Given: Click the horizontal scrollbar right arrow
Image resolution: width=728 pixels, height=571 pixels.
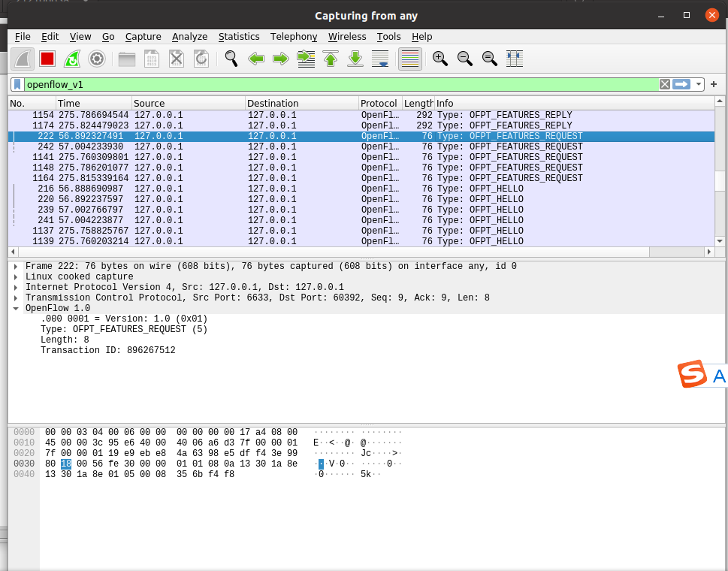Looking at the screenshot, I should tap(709, 252).
